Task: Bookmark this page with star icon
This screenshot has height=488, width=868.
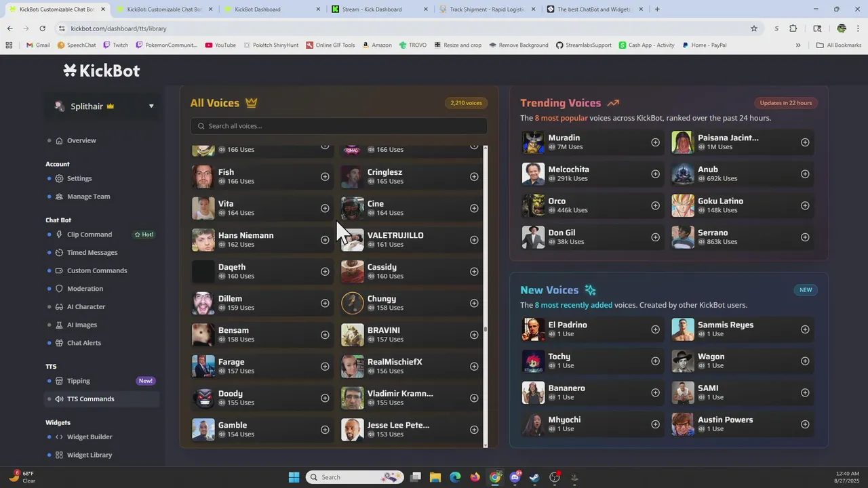Action: pyautogui.click(x=754, y=28)
